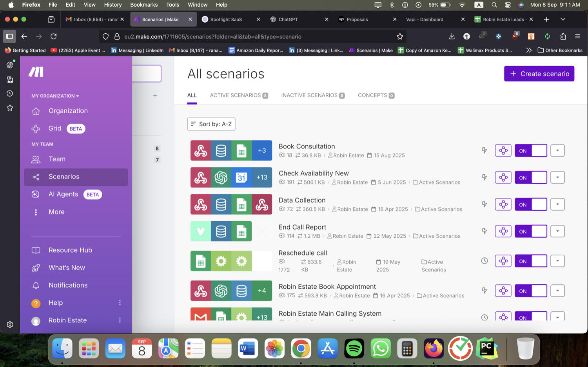Reload the current page
The height and width of the screenshot is (367, 588).
click(x=54, y=36)
